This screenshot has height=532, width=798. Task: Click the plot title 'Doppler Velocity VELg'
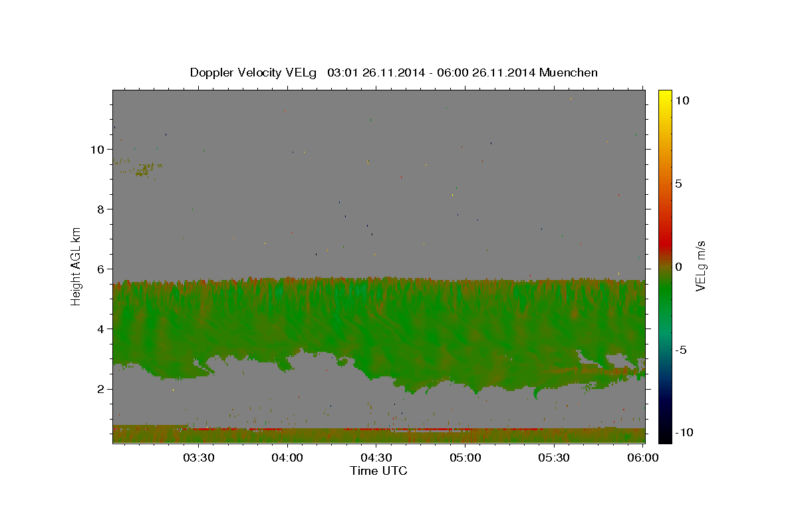click(253, 72)
